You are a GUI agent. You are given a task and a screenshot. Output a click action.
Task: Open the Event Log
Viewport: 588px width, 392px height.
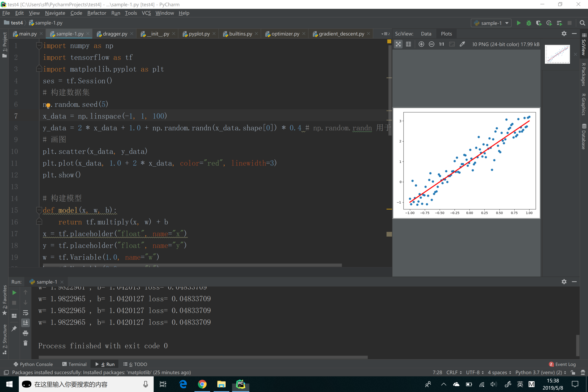pyautogui.click(x=562, y=364)
